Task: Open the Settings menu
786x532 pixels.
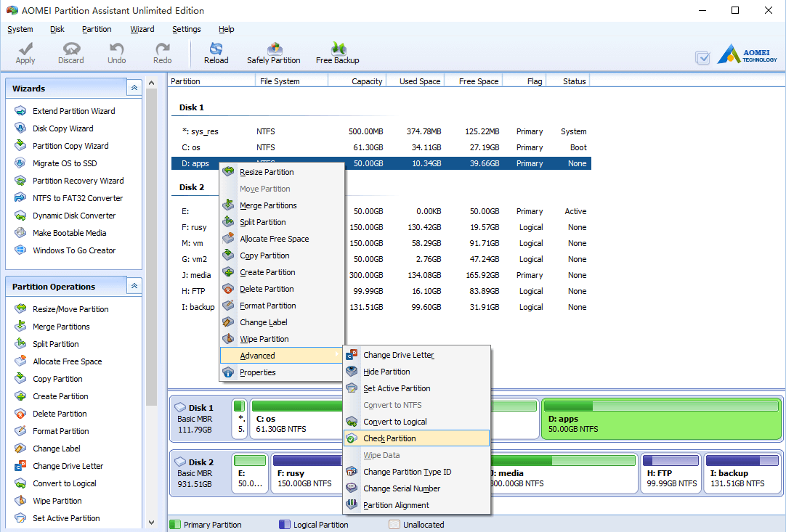Action: 187,29
